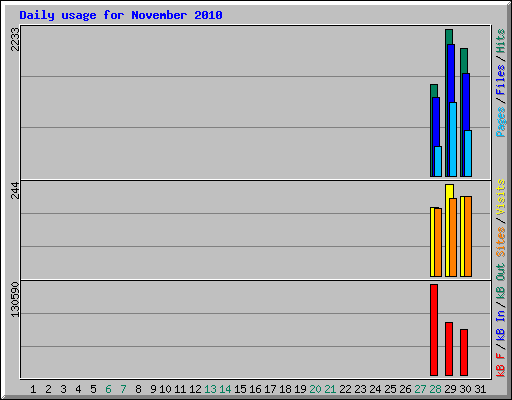The height and width of the screenshot is (400, 512).
Task: Click green day 28 label on x-axis
Action: pyautogui.click(x=435, y=389)
